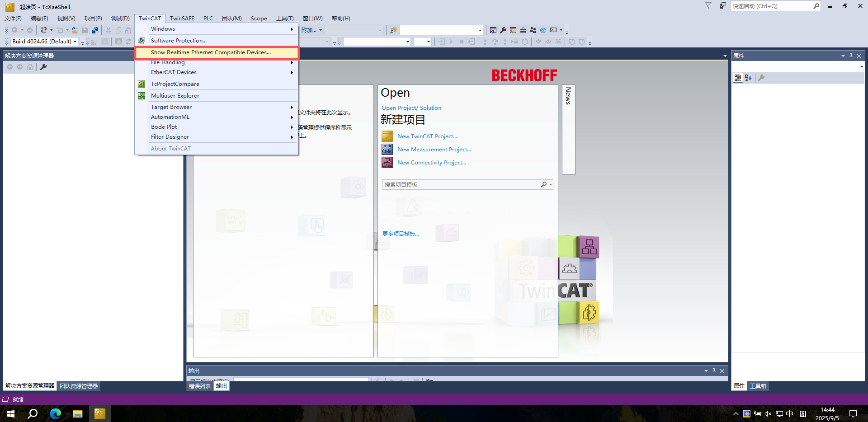The height and width of the screenshot is (422, 868).
Task: Click the notifications icon beside Quick Launch
Action: click(722, 6)
